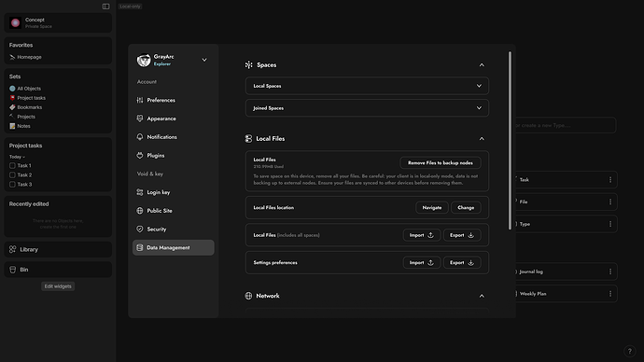Open the help question mark icon
Viewport: 644px width, 362px height.
629,352
